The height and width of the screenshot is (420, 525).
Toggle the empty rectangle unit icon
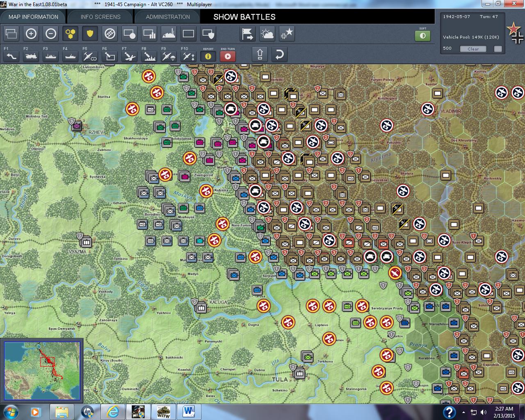(x=188, y=34)
